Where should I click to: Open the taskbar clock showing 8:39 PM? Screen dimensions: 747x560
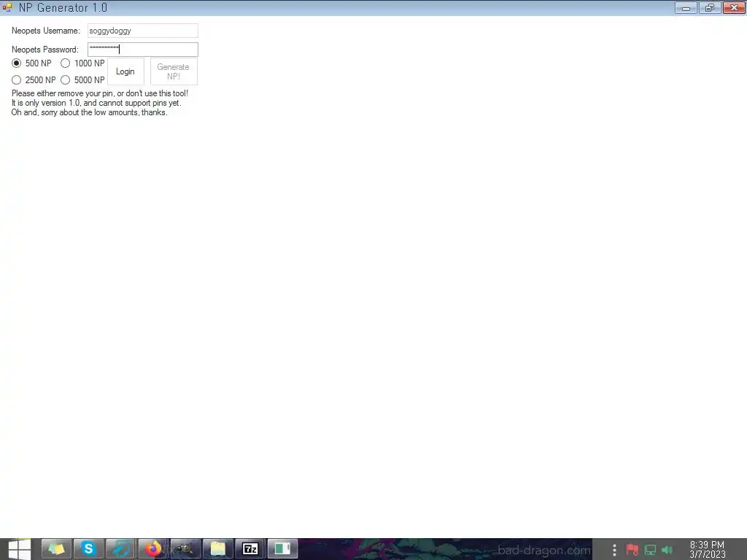[x=708, y=550]
